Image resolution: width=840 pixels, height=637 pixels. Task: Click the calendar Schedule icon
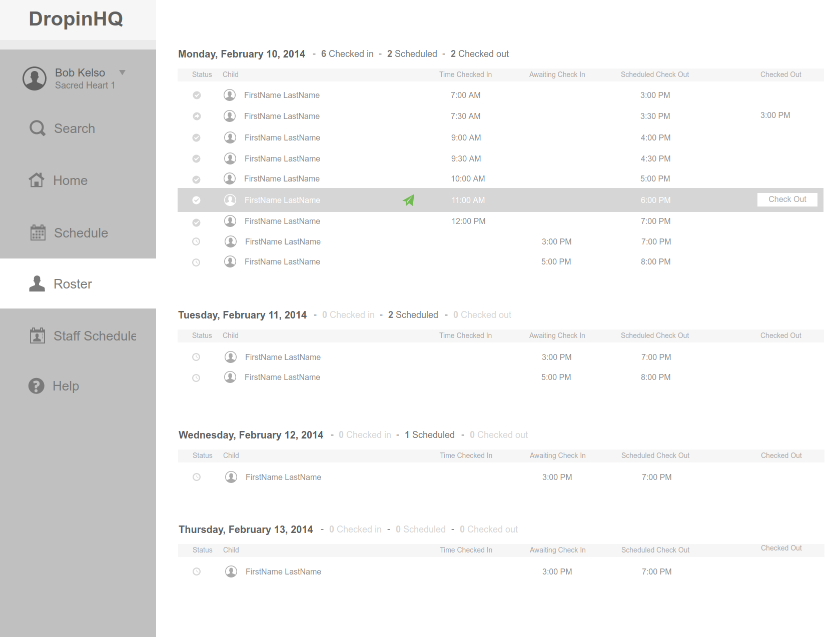click(38, 232)
